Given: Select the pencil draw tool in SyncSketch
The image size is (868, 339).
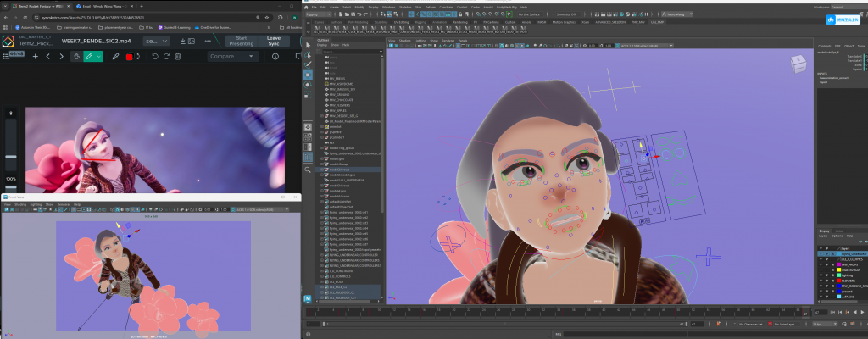Looking at the screenshot, I should [89, 57].
